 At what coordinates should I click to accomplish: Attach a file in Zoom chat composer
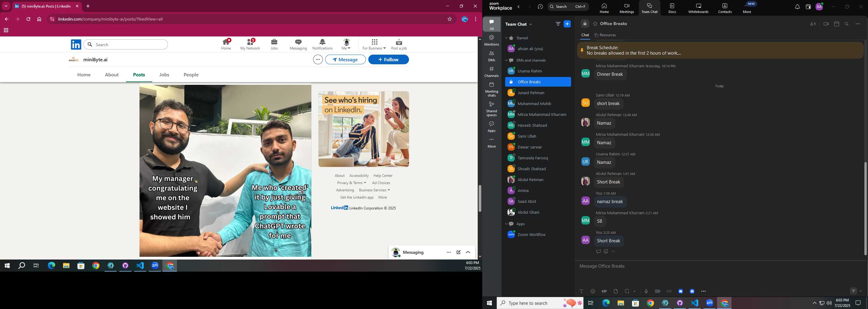(616, 291)
